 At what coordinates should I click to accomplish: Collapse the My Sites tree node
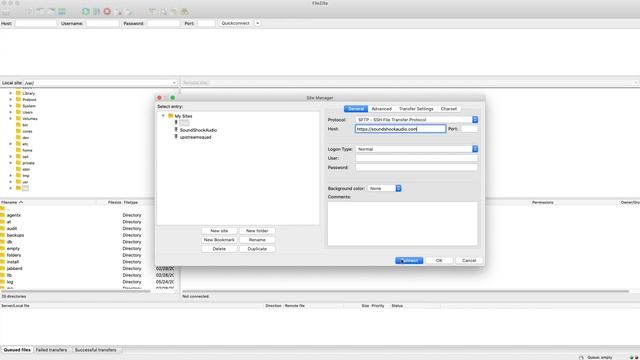coord(163,116)
